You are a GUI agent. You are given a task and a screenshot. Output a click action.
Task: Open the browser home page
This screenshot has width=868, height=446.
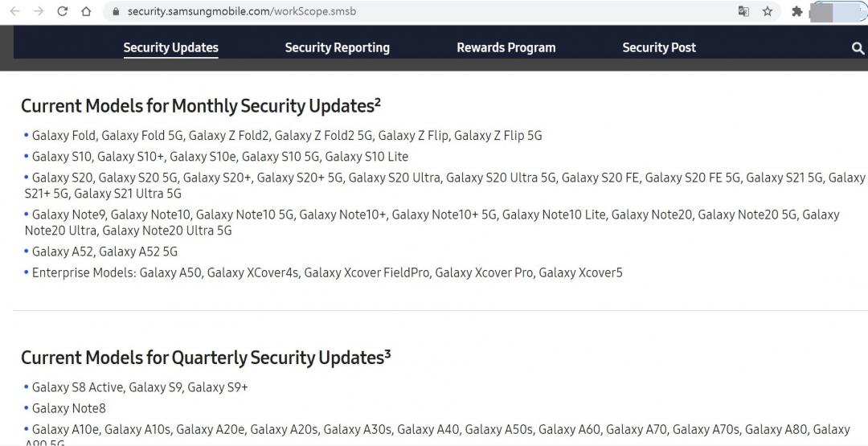coord(86,11)
